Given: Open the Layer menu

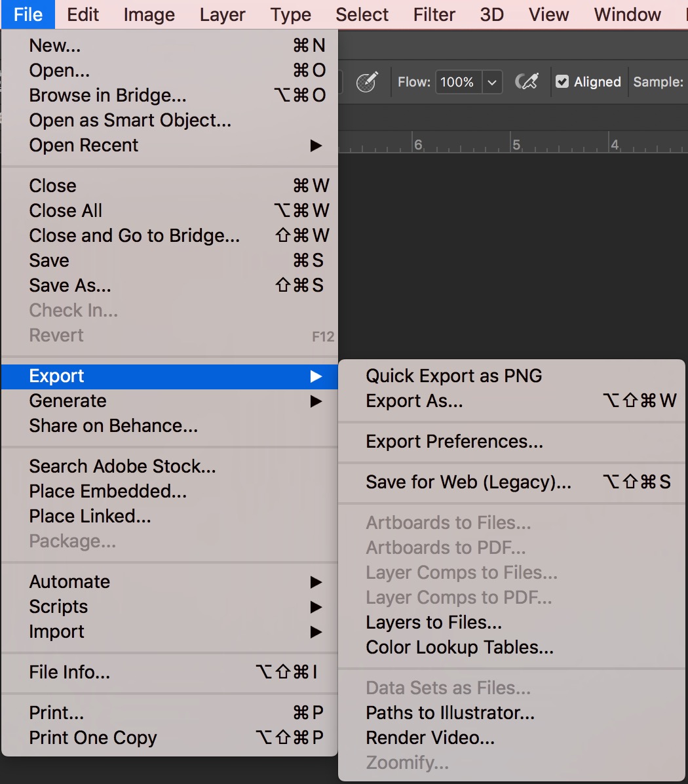Looking at the screenshot, I should 222,14.
